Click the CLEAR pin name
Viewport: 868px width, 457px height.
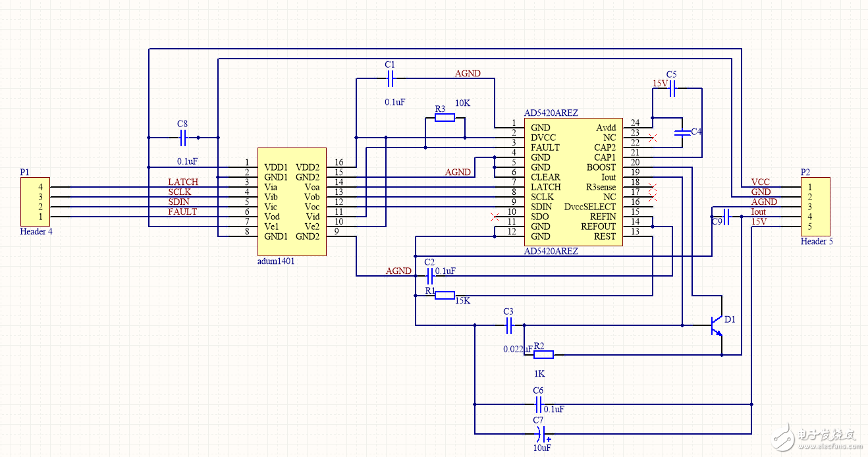pyautogui.click(x=545, y=177)
